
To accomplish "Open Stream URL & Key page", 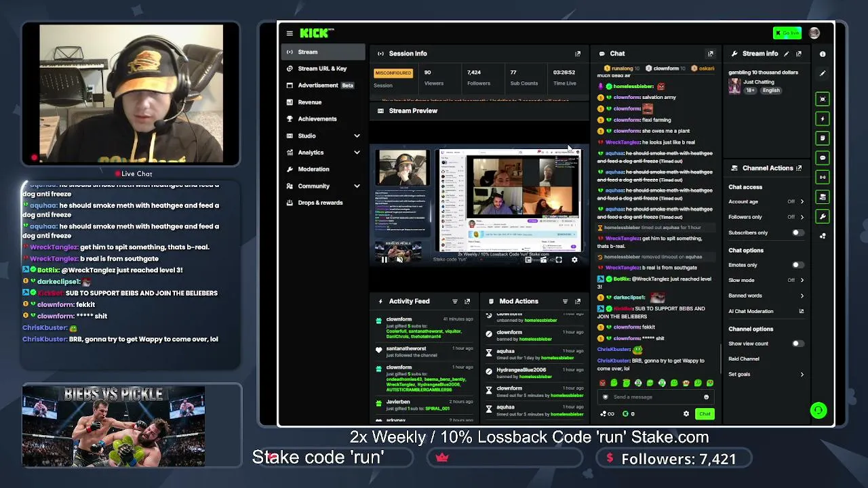I will tap(323, 68).
